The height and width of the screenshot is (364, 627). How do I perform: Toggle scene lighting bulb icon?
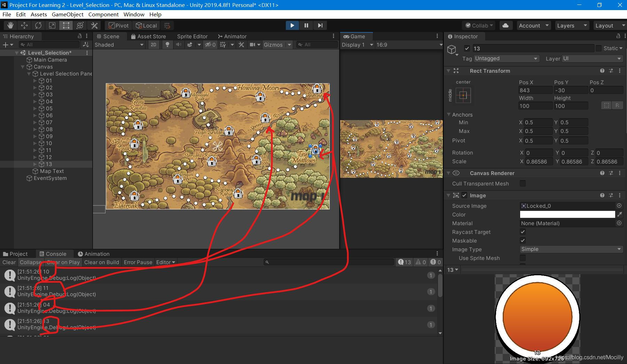click(167, 45)
